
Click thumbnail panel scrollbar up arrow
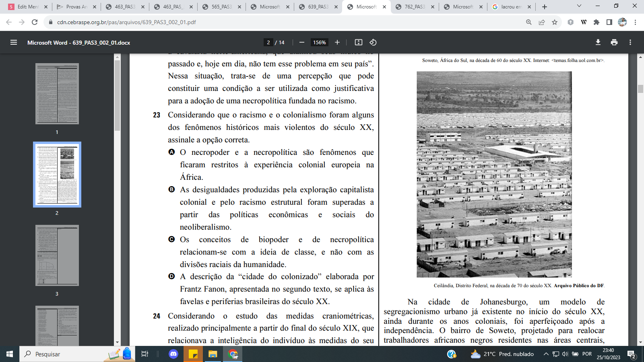click(x=117, y=57)
